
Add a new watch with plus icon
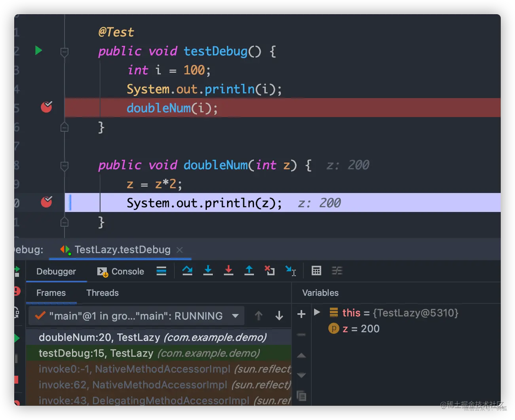(301, 314)
